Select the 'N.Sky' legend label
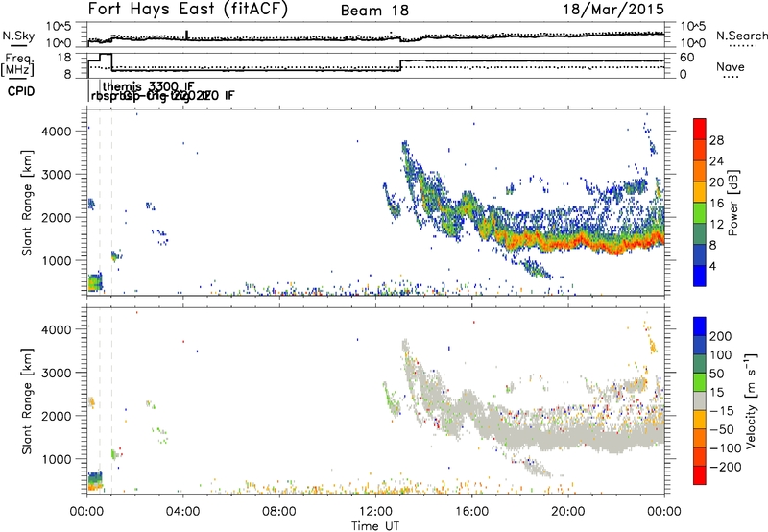 [x=18, y=36]
